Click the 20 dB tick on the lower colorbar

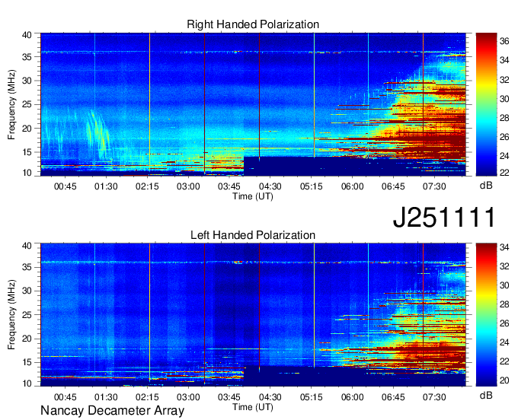(x=504, y=379)
